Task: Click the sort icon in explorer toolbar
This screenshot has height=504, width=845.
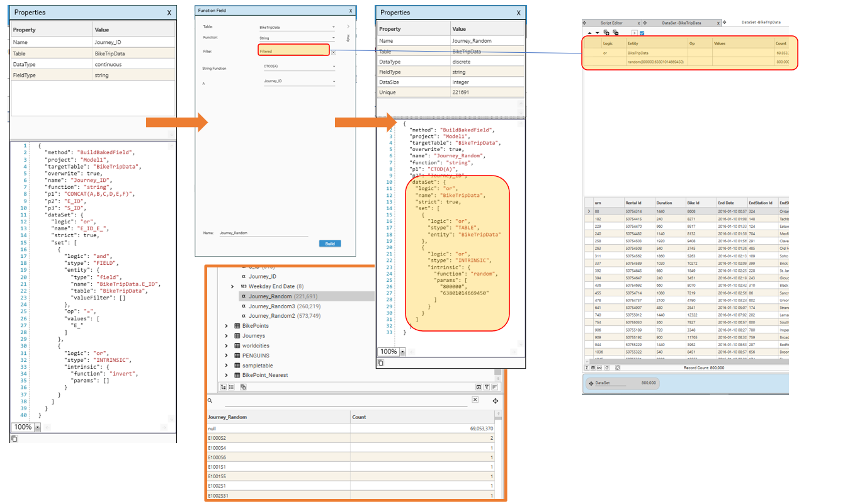Action: tap(495, 387)
